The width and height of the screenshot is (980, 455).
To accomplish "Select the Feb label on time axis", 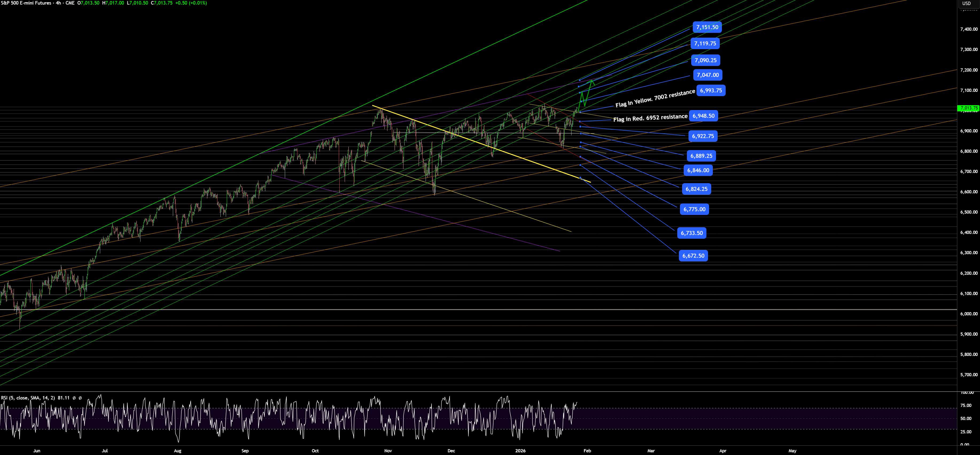I will [587, 451].
